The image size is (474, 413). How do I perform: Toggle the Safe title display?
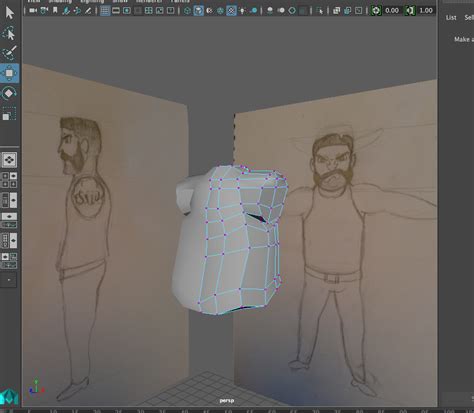pos(170,11)
